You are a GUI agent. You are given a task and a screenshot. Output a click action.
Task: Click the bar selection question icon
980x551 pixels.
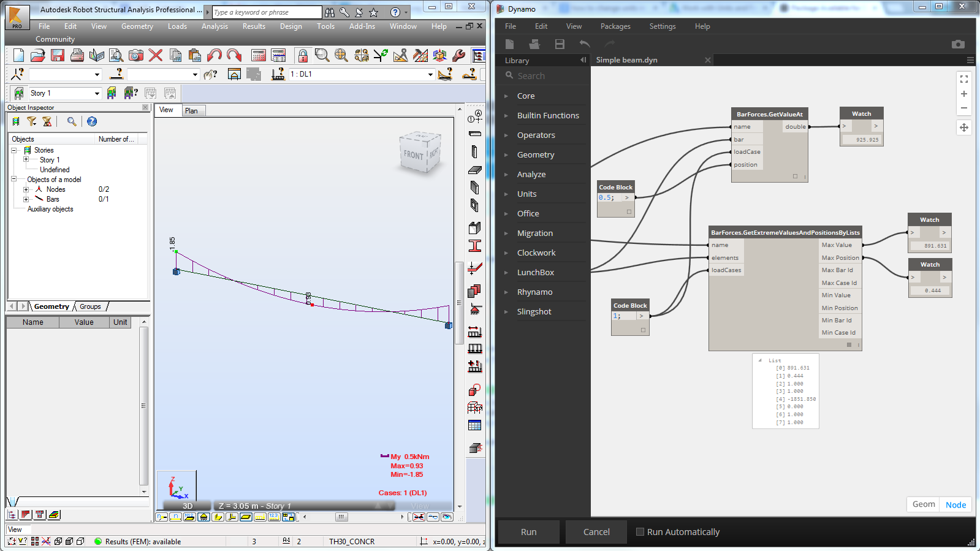pyautogui.click(x=116, y=74)
